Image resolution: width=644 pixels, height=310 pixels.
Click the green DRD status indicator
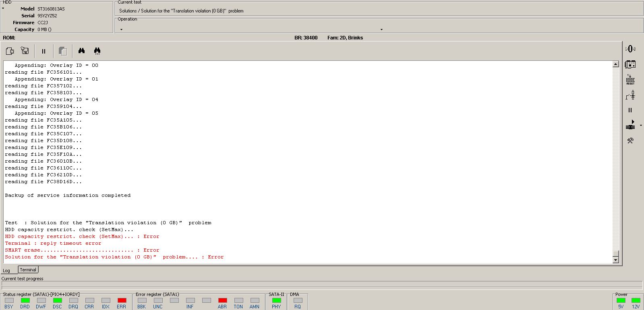coord(25,300)
